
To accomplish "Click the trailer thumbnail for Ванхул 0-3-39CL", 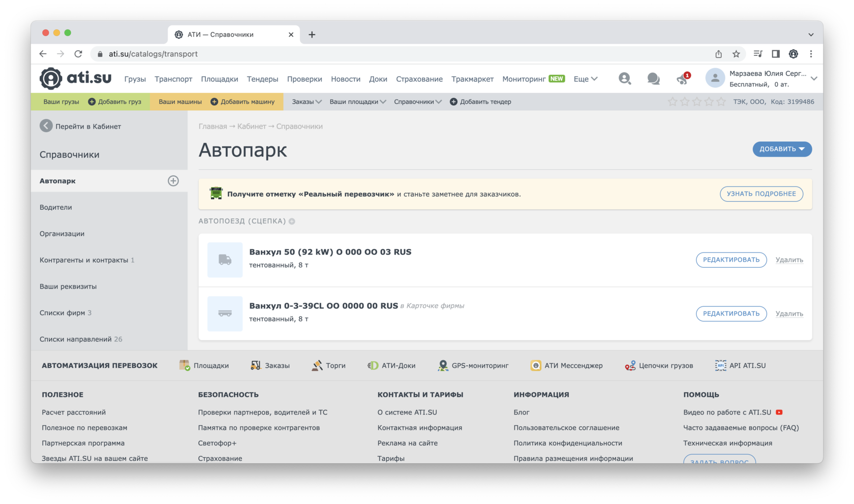I will [225, 313].
